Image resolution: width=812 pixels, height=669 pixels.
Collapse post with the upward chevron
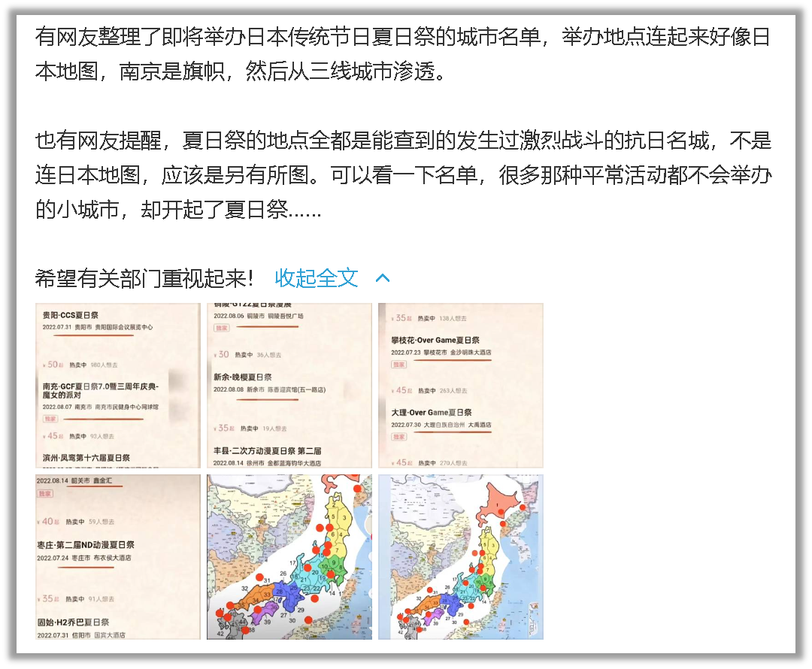[x=382, y=278]
